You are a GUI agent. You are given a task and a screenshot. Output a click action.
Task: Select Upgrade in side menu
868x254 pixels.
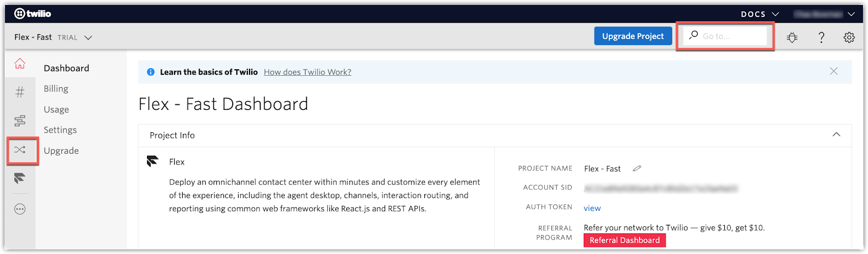click(61, 151)
